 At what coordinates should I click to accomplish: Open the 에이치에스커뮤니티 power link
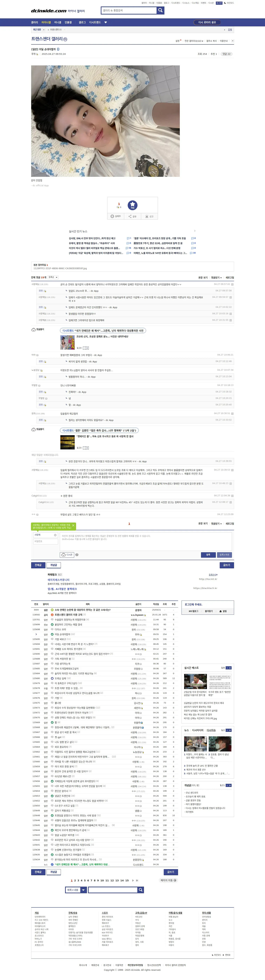pyautogui.click(x=59, y=580)
